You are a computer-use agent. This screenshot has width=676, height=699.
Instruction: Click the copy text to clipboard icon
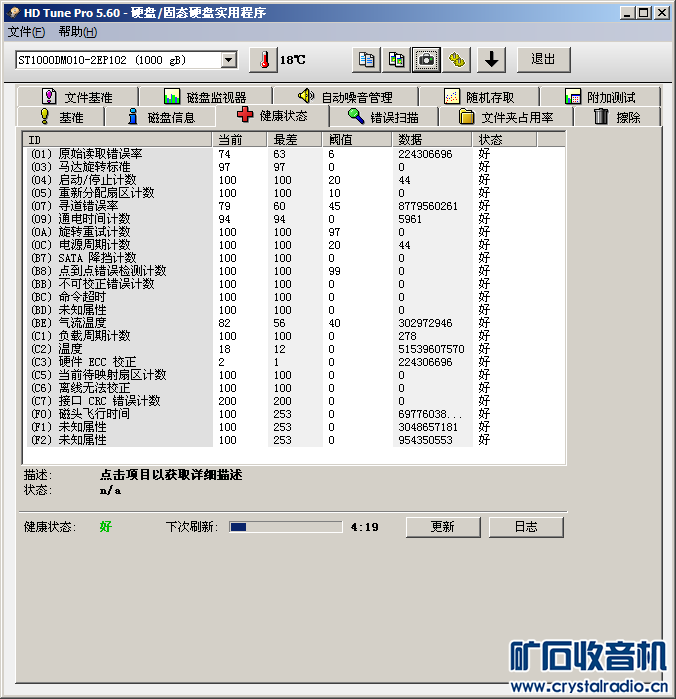(x=367, y=60)
